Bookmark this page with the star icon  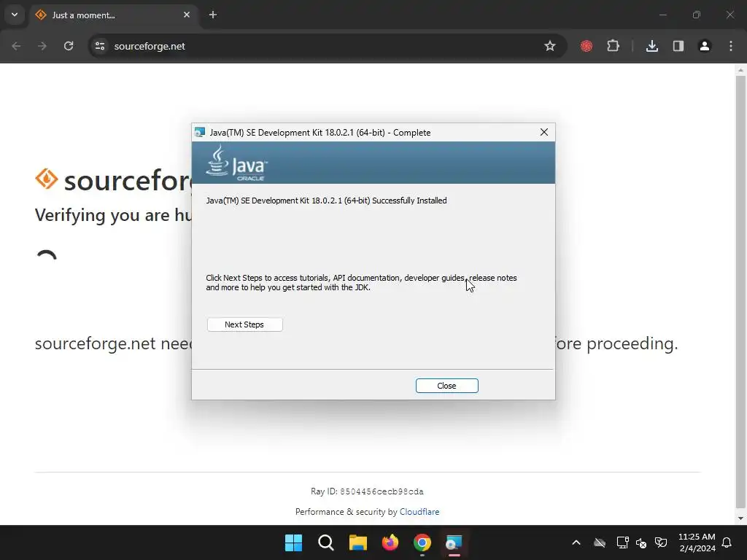click(x=550, y=46)
